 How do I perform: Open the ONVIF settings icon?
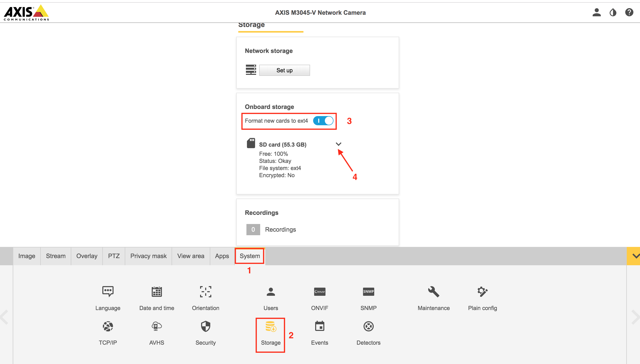320,291
